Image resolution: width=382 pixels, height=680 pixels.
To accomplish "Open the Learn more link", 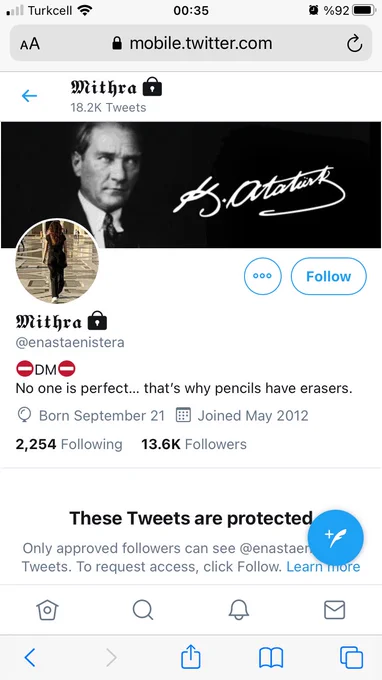I will [x=323, y=567].
